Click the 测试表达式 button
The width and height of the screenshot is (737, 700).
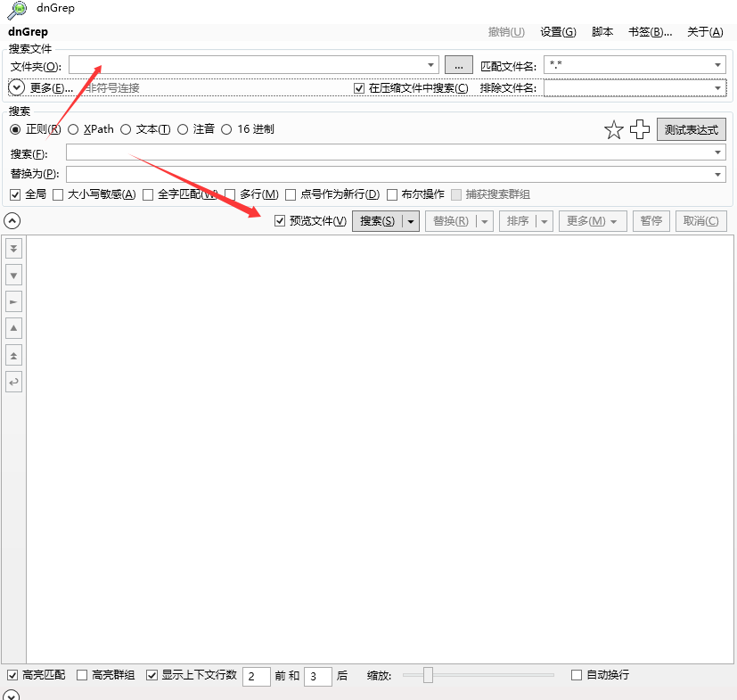click(x=691, y=129)
